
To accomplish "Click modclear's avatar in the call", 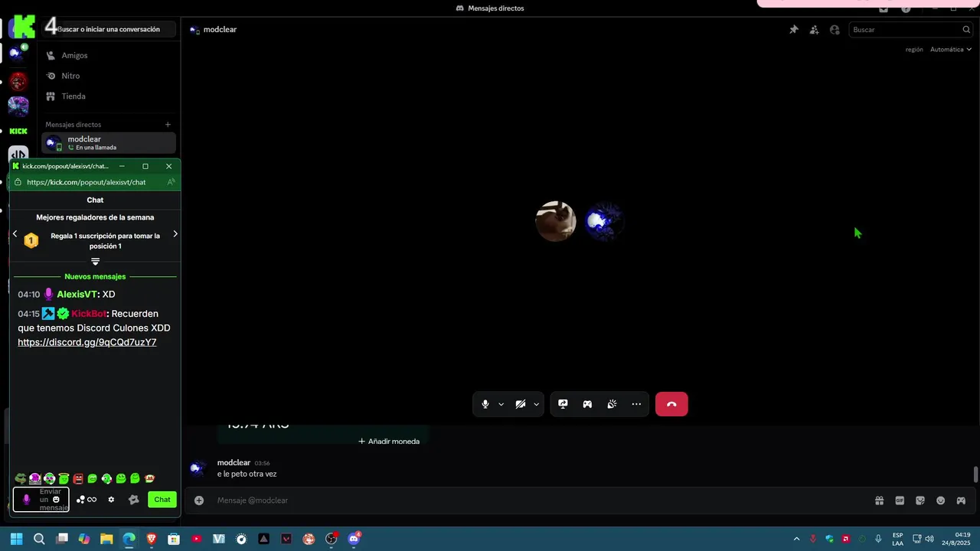I will point(603,222).
